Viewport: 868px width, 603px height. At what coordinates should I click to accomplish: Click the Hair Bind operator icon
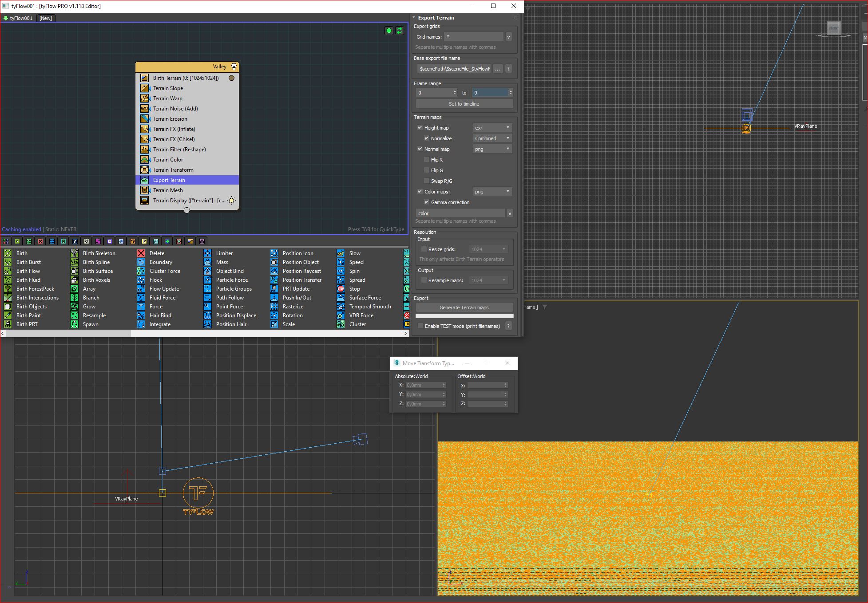pos(141,315)
